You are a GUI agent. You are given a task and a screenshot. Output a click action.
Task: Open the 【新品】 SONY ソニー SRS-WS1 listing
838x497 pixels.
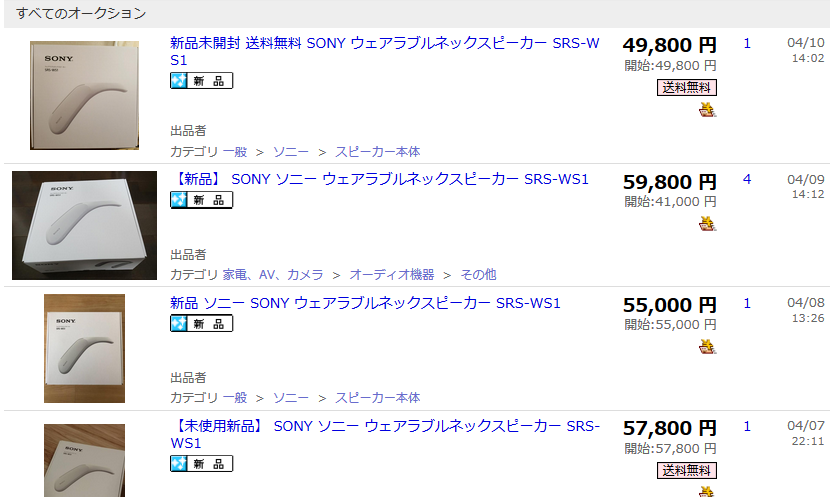[x=380, y=179]
